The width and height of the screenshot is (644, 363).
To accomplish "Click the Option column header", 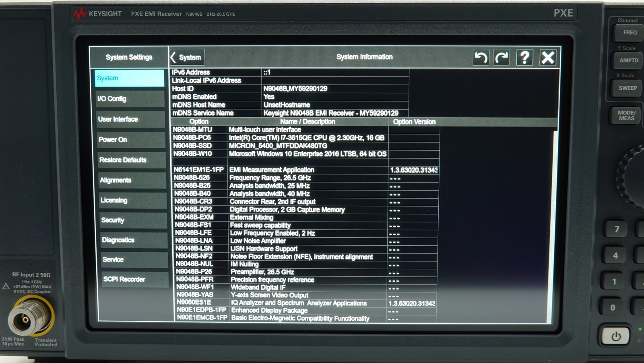I will 199,122.
